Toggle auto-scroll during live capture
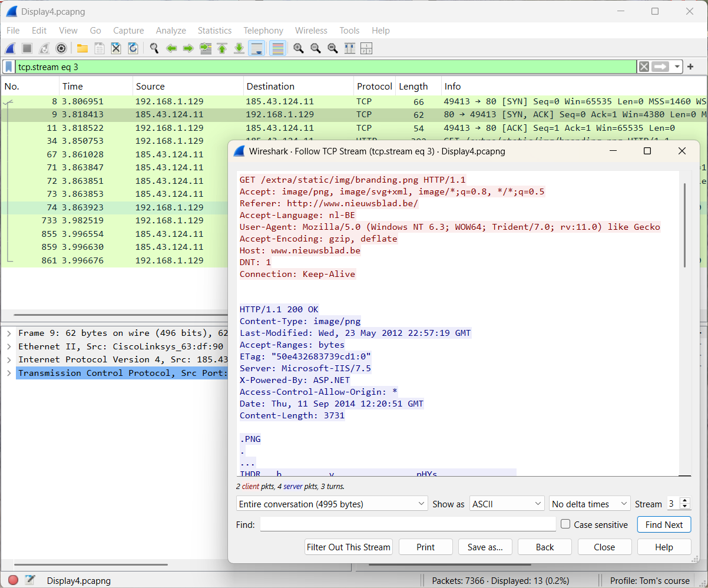 tap(256, 48)
